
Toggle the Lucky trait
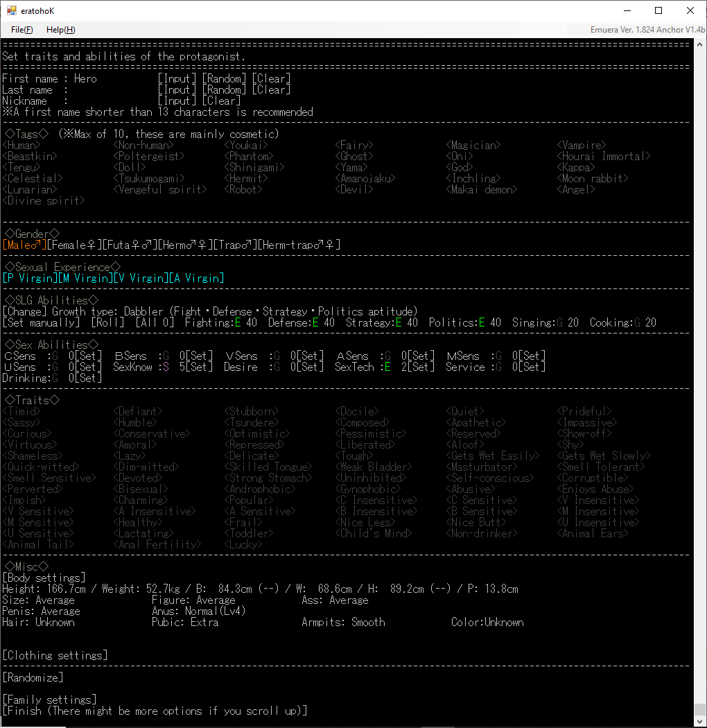pyautogui.click(x=243, y=545)
